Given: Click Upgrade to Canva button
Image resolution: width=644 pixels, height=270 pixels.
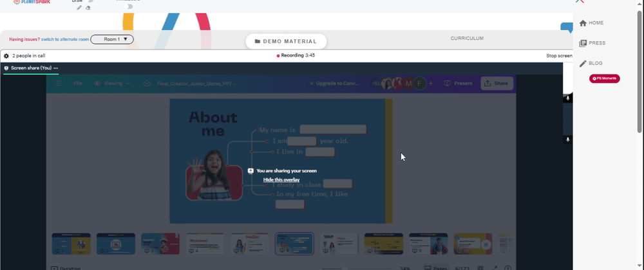Looking at the screenshot, I should pos(334,83).
